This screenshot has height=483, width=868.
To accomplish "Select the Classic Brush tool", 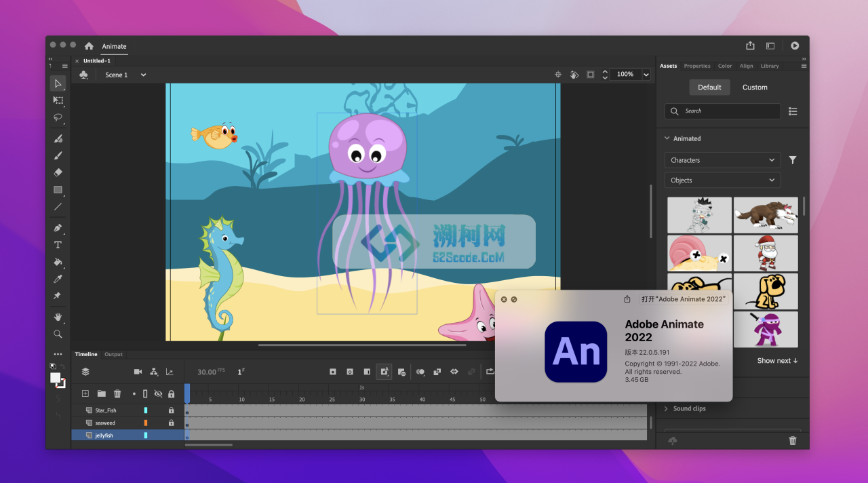I will pos(58,155).
